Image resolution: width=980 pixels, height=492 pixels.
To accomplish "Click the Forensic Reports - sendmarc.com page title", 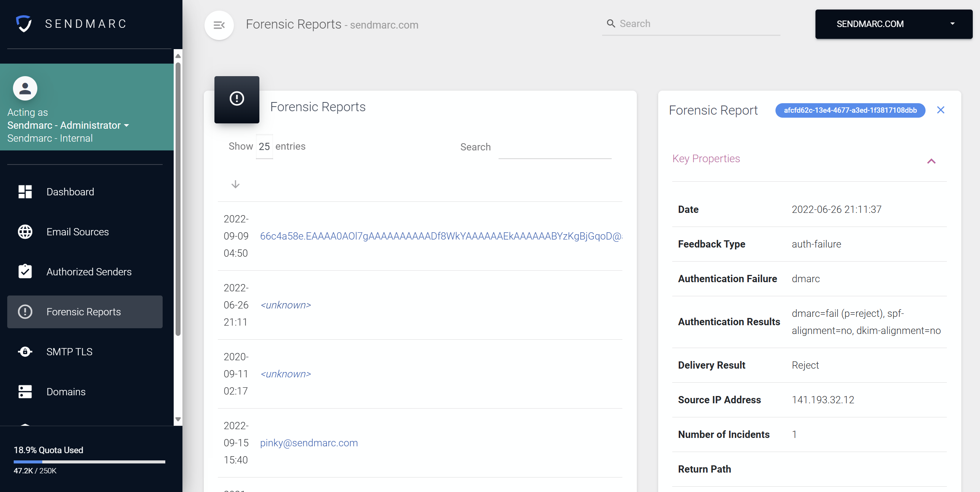I will coord(332,24).
